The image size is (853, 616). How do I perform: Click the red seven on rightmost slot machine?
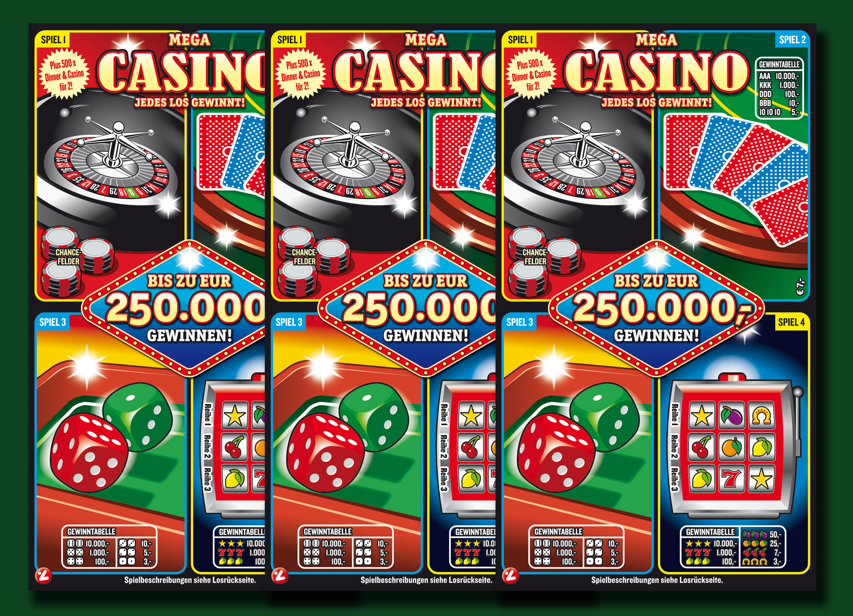pos(731,478)
